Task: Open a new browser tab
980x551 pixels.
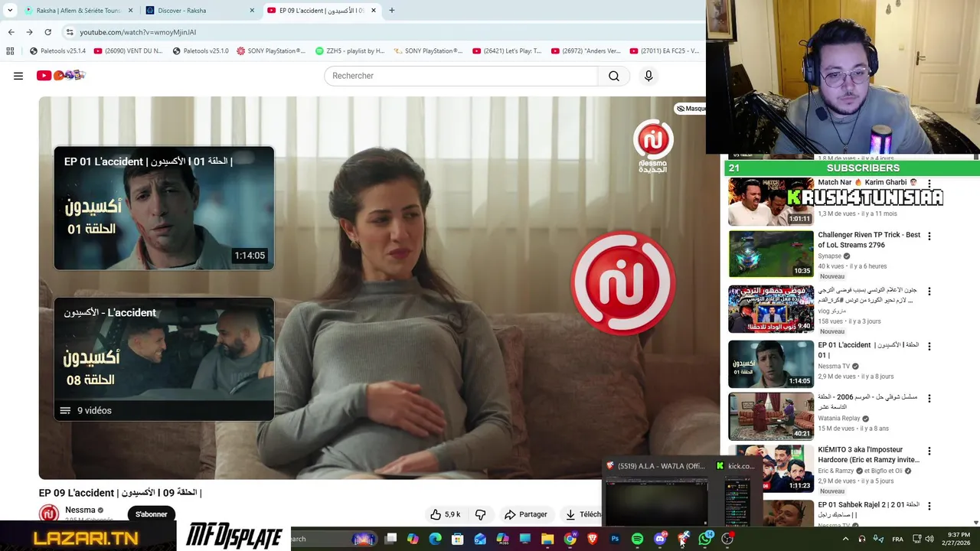Action: 392,11
